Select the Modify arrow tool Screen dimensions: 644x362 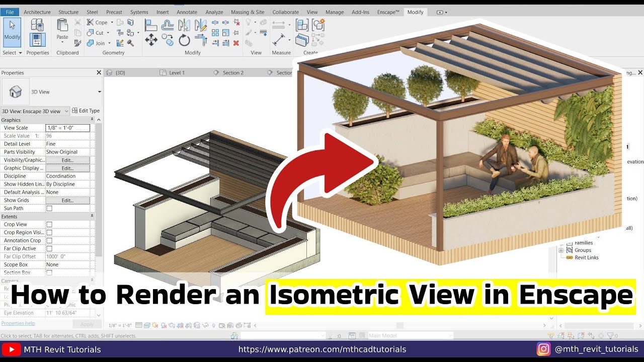pyautogui.click(x=12, y=31)
